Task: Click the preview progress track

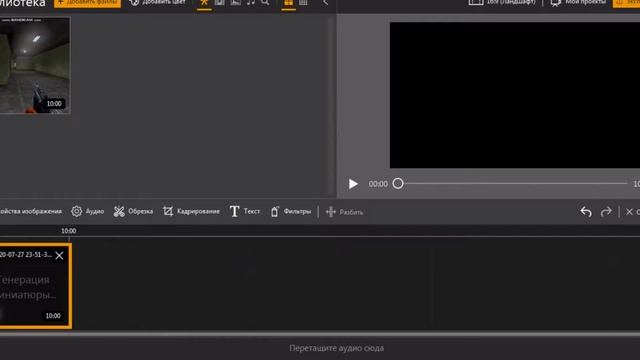Action: 514,183
